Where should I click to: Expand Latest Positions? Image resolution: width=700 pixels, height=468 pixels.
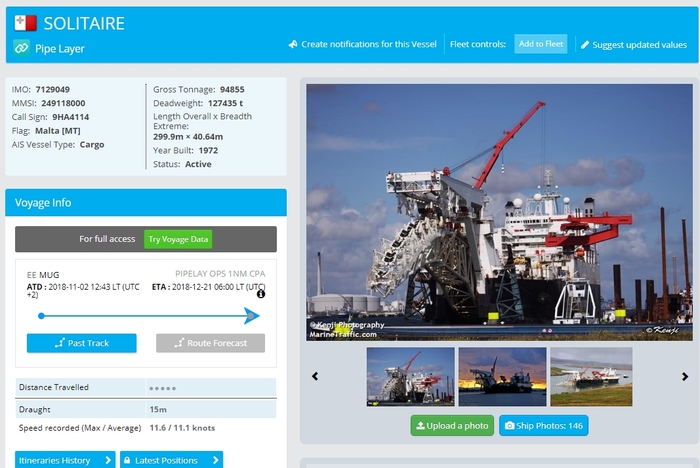point(171,460)
